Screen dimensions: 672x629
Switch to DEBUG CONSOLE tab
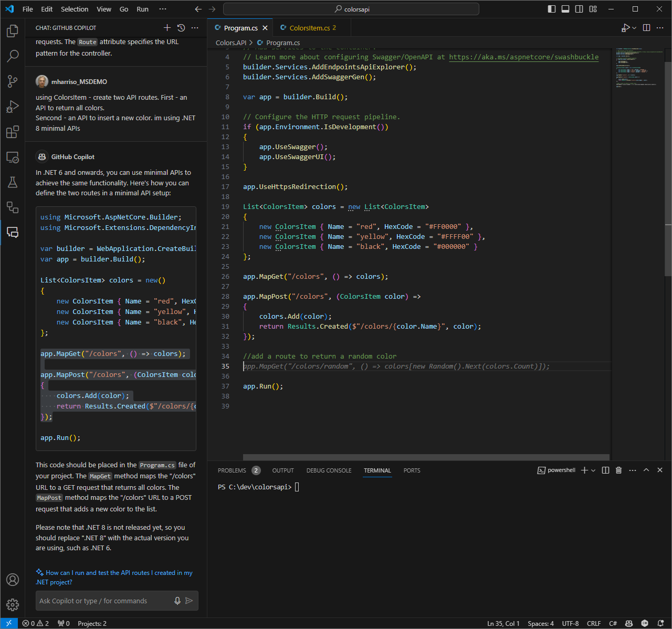pos(329,470)
